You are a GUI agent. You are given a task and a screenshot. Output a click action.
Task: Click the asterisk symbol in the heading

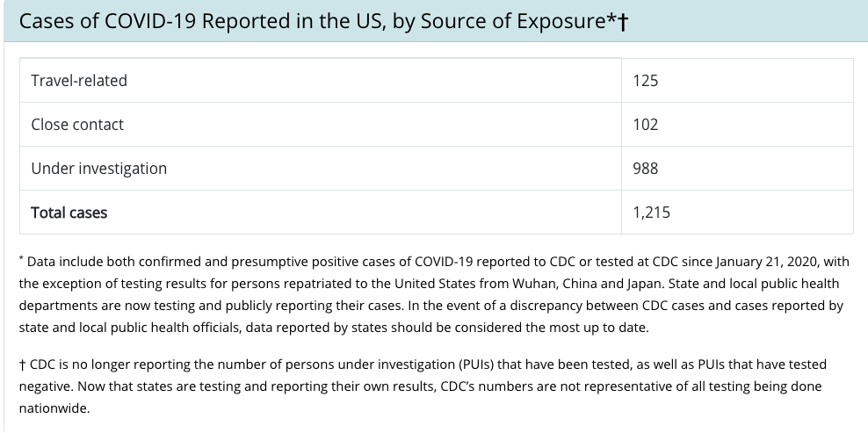[x=610, y=18]
